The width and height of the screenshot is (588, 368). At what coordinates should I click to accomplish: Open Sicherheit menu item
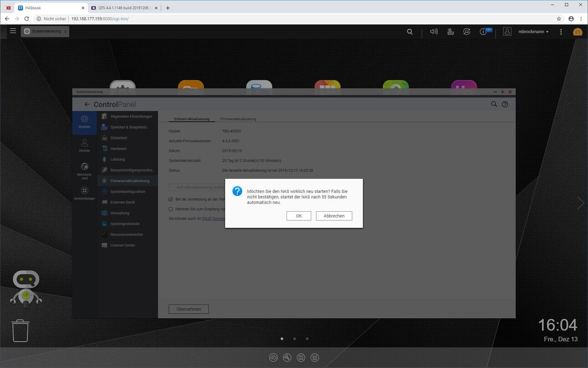(128, 138)
